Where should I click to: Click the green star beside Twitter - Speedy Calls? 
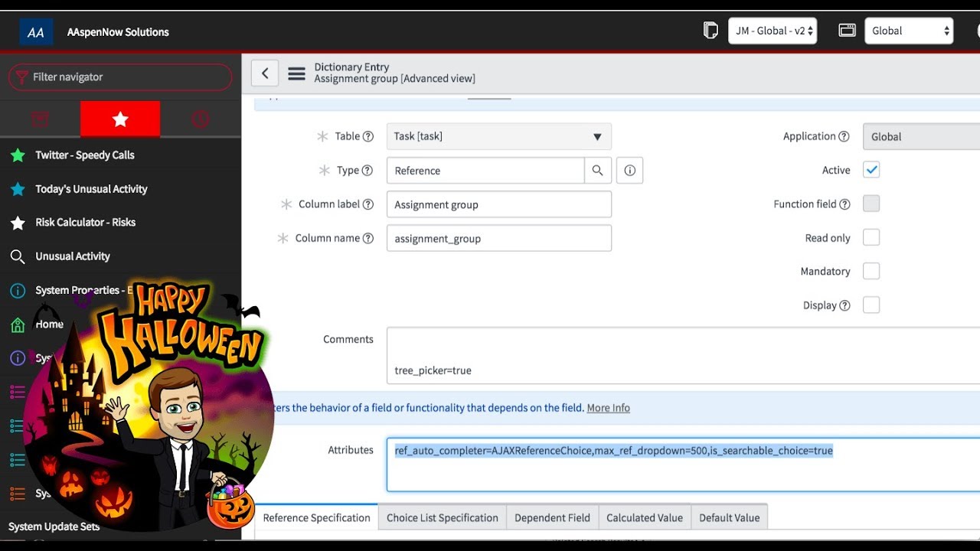click(x=18, y=155)
